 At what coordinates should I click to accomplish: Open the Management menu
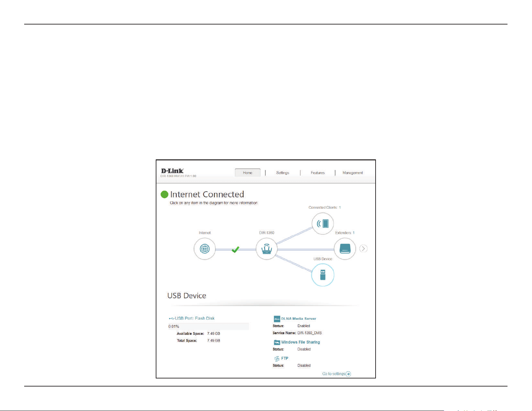pyautogui.click(x=353, y=173)
